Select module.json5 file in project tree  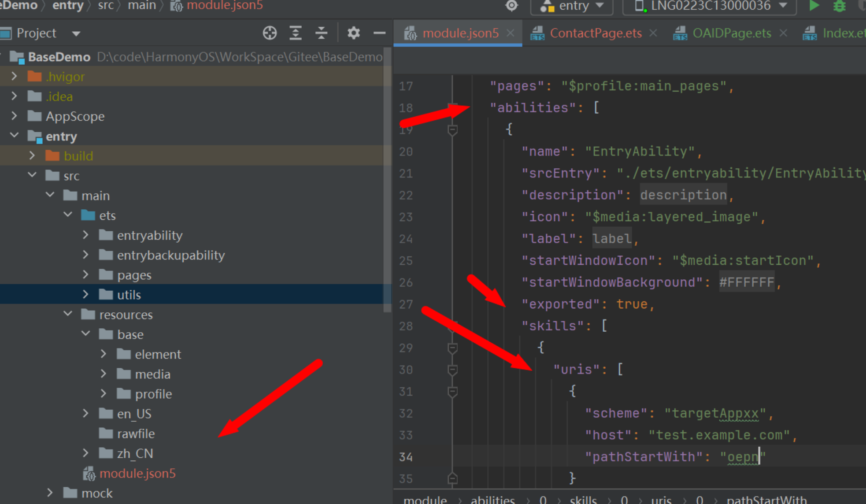pyautogui.click(x=137, y=473)
